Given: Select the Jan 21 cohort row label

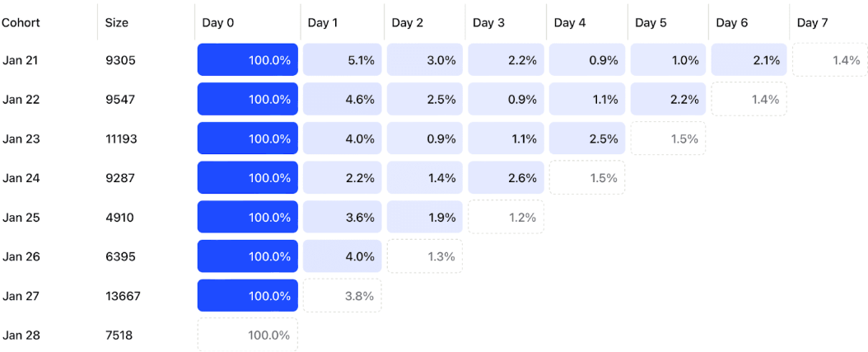Looking at the screenshot, I should pos(22,60).
